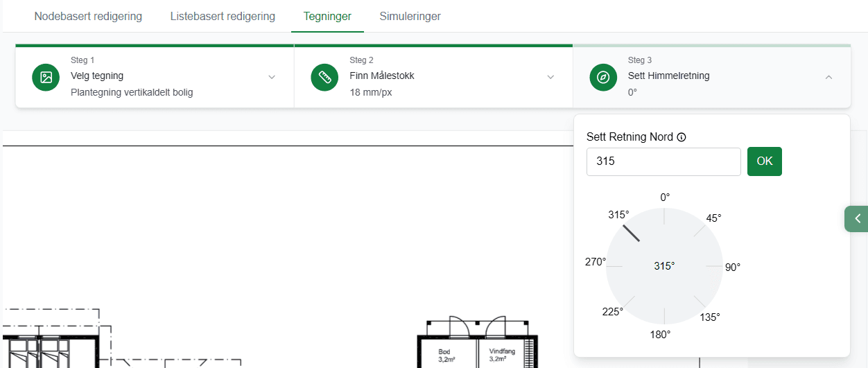Screen dimensions: 868x368
Task: Click the center 315° value in the dial
Action: pyautogui.click(x=664, y=266)
